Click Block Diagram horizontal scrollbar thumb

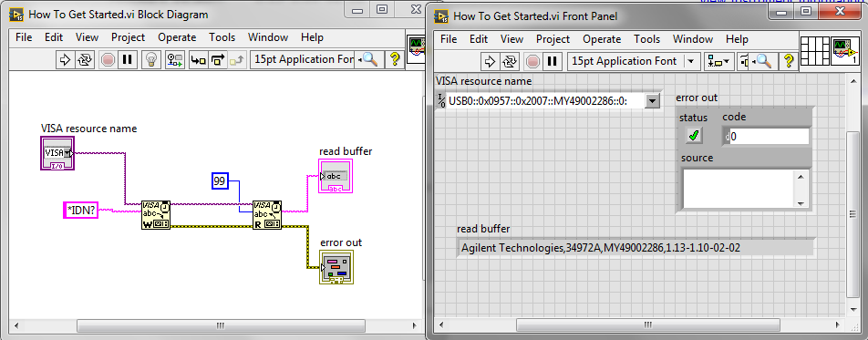click(221, 326)
